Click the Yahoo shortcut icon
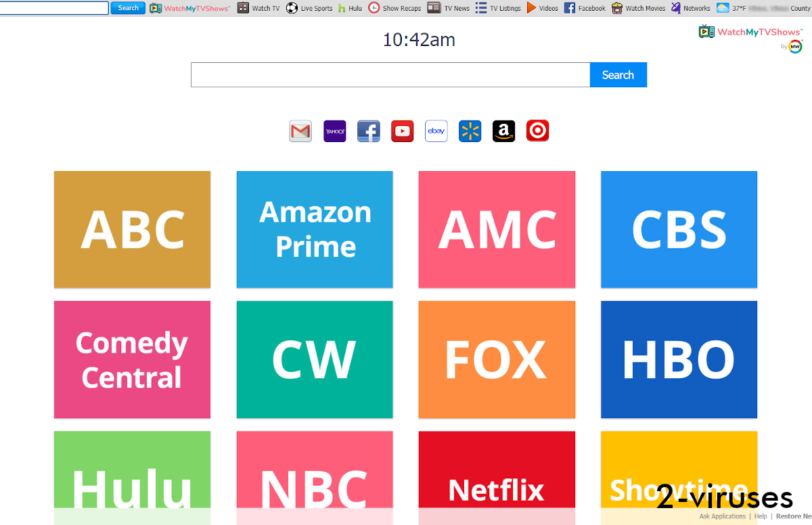The image size is (812, 525). point(334,131)
